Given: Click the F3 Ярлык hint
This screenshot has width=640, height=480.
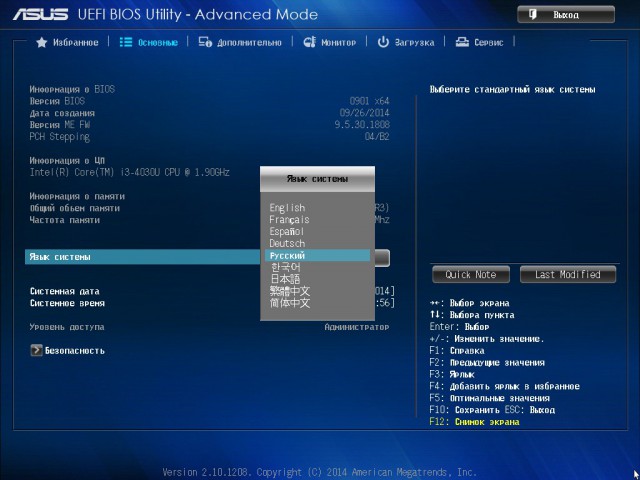Looking at the screenshot, I should point(452,374).
